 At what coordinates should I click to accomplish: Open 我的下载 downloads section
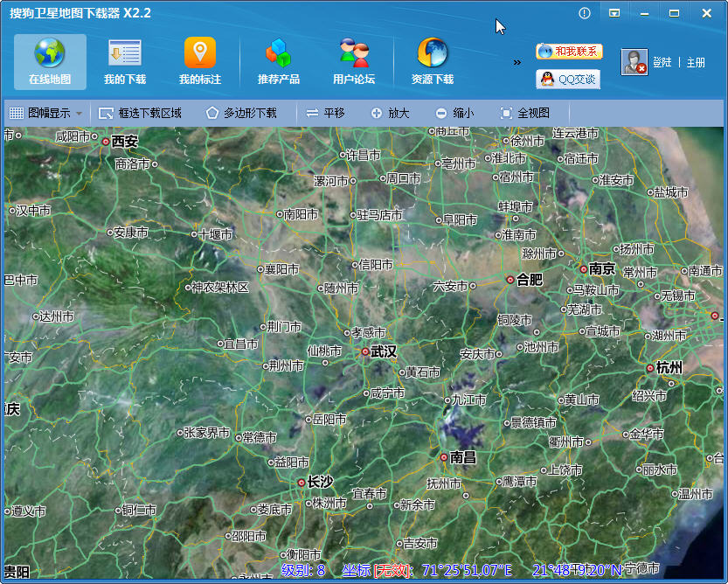pyautogui.click(x=125, y=61)
